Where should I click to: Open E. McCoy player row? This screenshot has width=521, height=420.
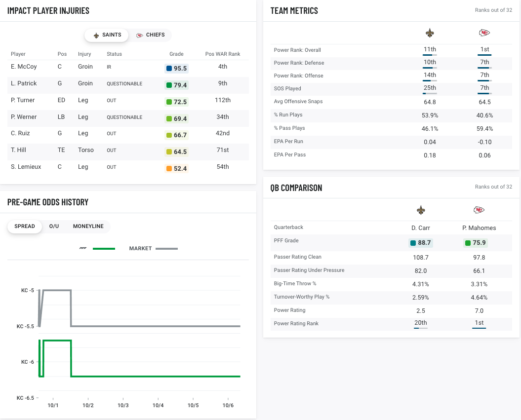point(24,67)
